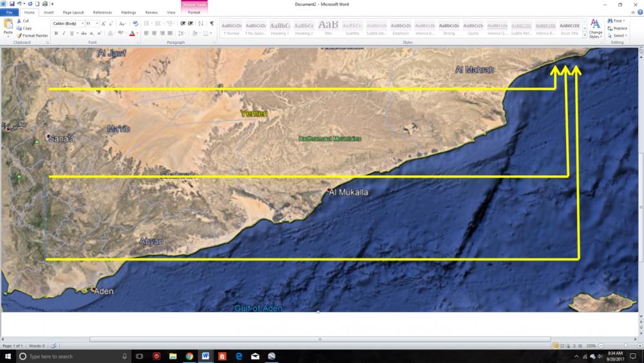Open font color dropdown arrow

[x=137, y=34]
